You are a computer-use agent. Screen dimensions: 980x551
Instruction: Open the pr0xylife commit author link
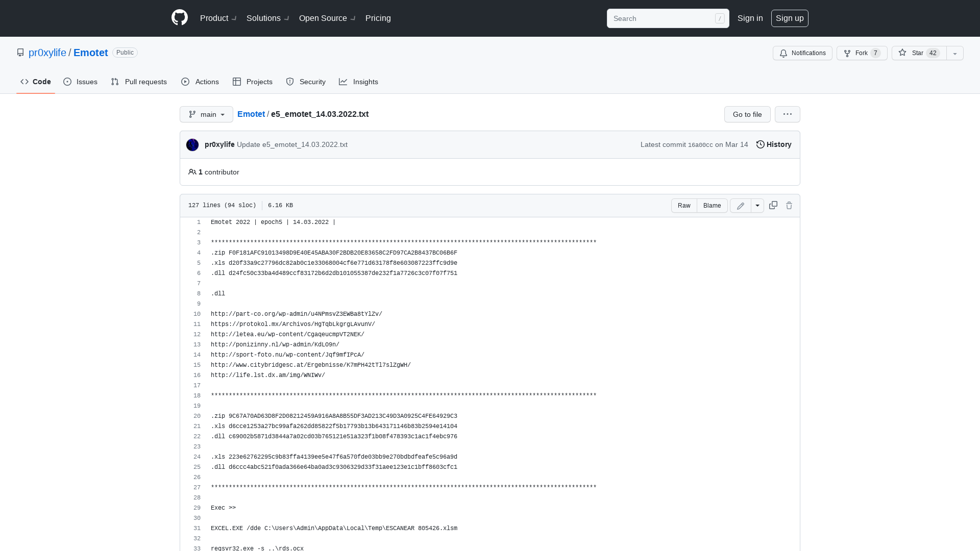click(219, 144)
